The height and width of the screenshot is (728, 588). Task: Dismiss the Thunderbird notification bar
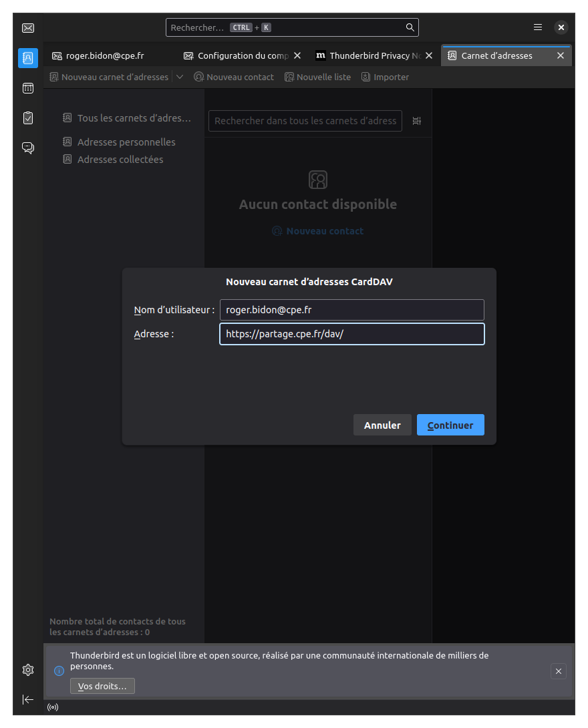(559, 671)
